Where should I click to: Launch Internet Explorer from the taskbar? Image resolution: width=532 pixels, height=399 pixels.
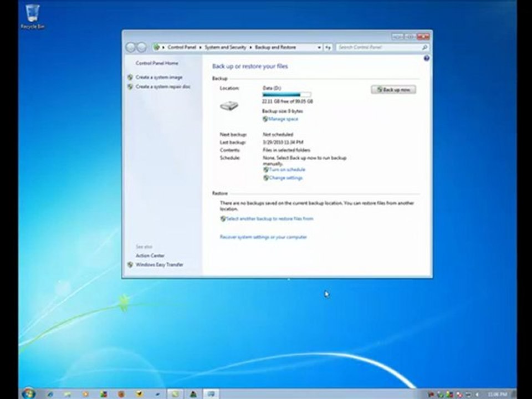(50, 394)
